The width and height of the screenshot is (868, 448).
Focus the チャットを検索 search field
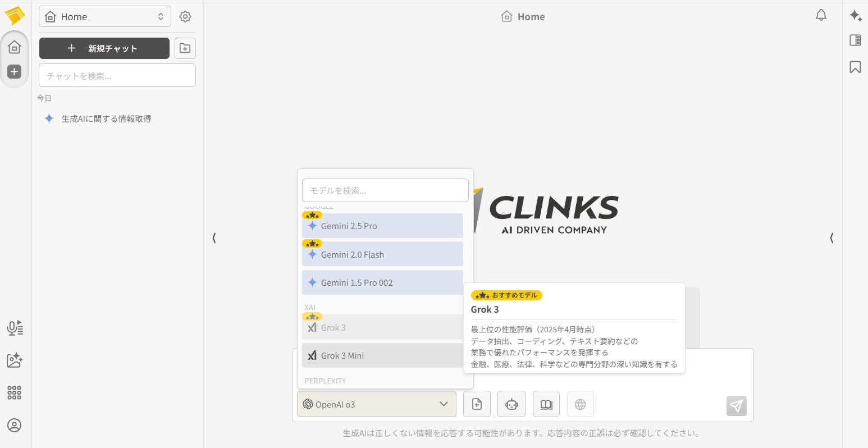pos(117,75)
